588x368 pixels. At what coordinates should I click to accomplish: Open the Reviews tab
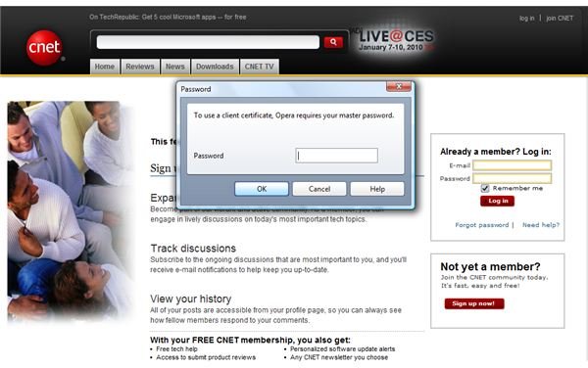pyautogui.click(x=140, y=67)
